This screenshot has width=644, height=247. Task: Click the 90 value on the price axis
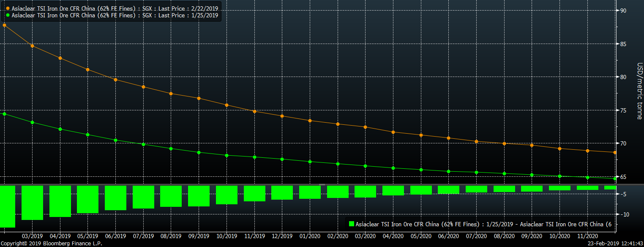(623, 11)
